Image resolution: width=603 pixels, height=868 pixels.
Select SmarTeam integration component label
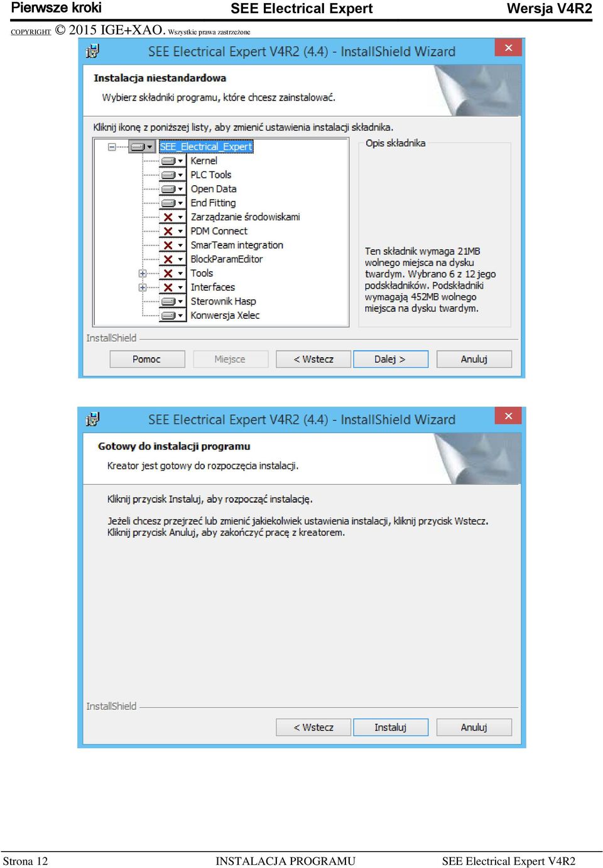(x=237, y=245)
